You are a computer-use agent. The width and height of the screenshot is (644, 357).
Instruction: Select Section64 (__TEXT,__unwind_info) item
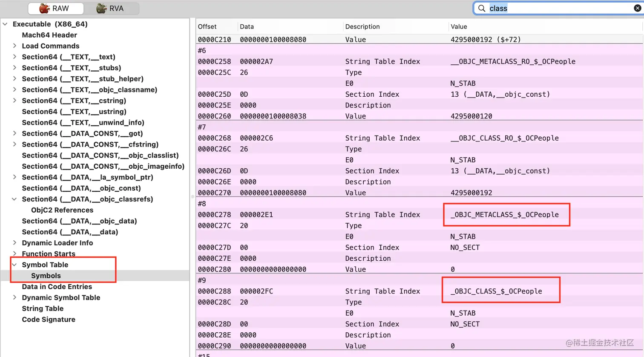point(83,123)
